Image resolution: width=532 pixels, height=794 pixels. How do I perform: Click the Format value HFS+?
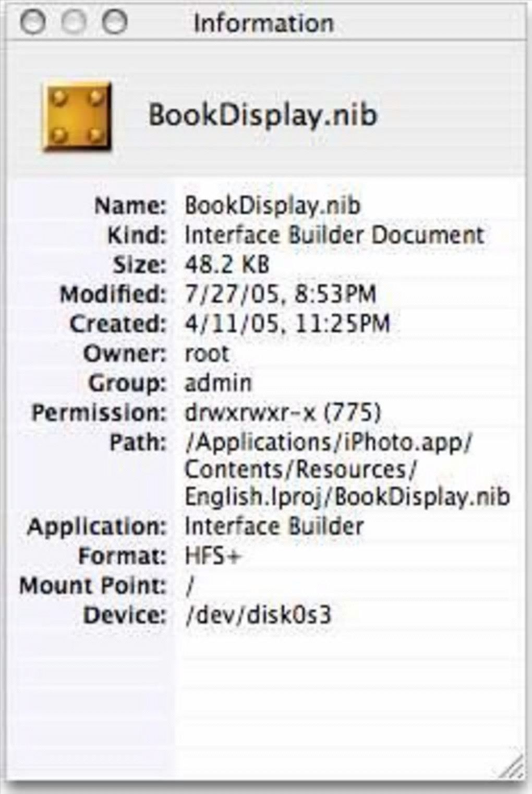(x=213, y=556)
